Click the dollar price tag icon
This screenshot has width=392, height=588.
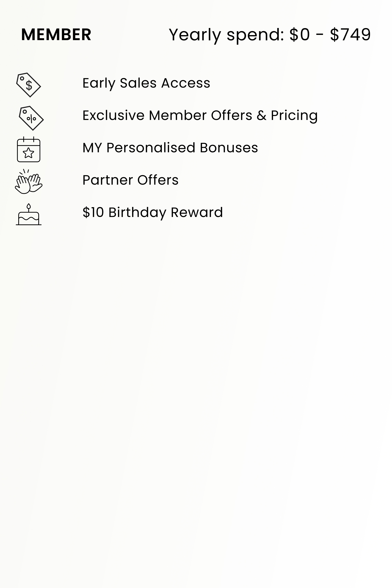(x=28, y=85)
